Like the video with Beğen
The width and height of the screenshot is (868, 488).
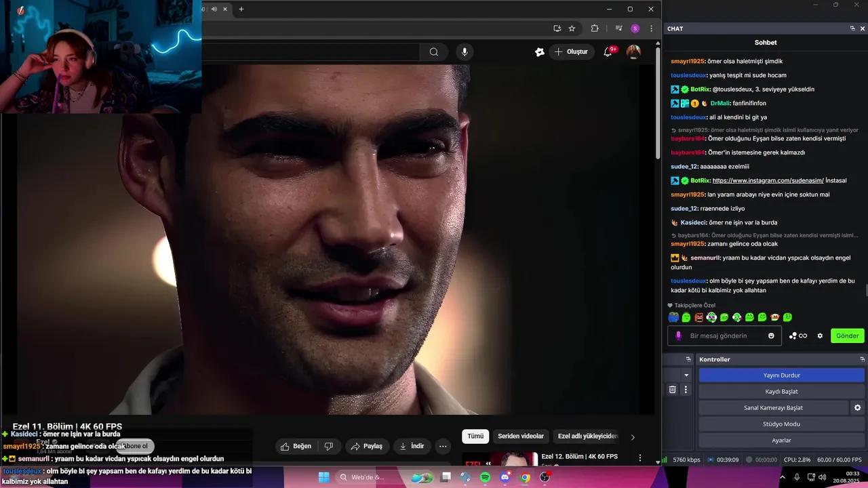[x=296, y=446]
